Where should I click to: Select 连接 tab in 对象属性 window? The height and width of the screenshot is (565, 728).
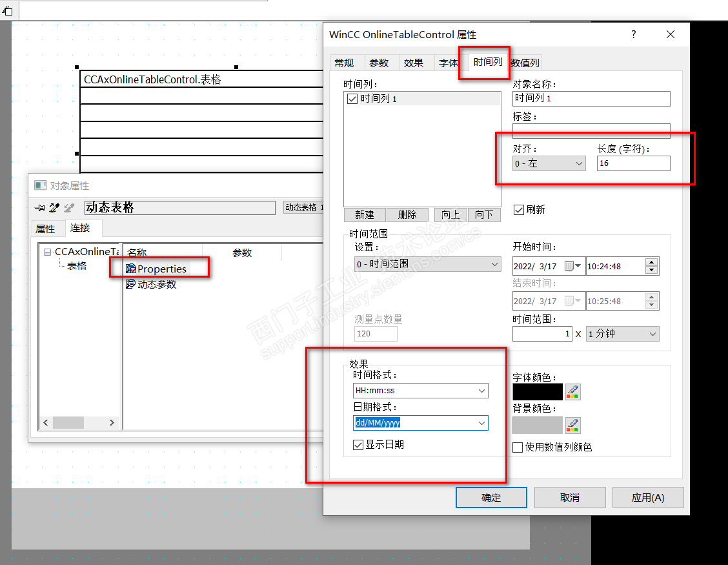coord(80,228)
